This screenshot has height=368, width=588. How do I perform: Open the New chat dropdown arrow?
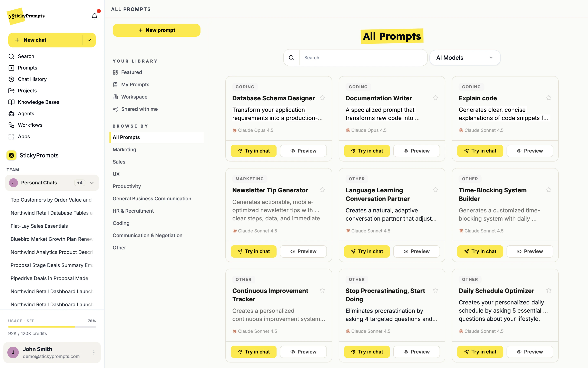[89, 40]
